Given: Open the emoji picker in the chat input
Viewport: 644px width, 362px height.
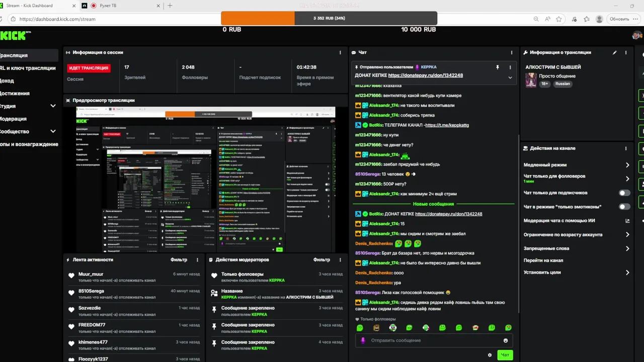Looking at the screenshot, I should (506, 340).
